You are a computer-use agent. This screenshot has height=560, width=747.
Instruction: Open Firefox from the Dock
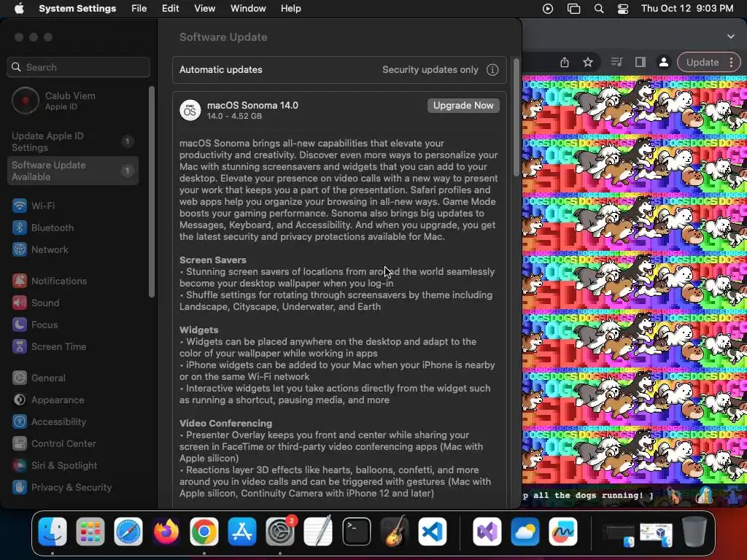(x=166, y=532)
